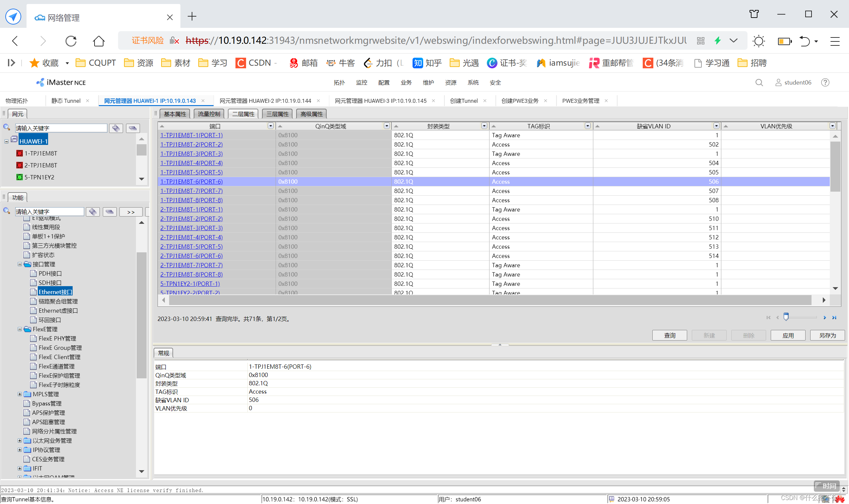Open the 业务 menu

point(406,83)
